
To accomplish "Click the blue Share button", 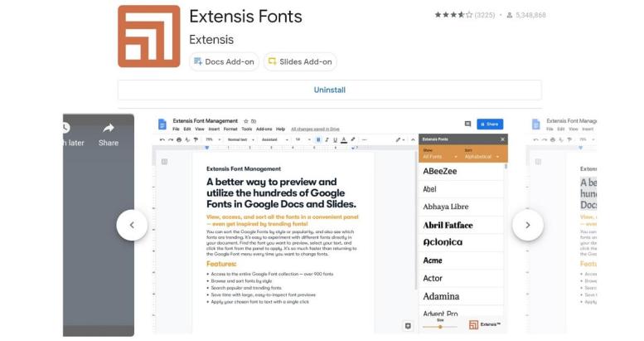I will 490,124.
